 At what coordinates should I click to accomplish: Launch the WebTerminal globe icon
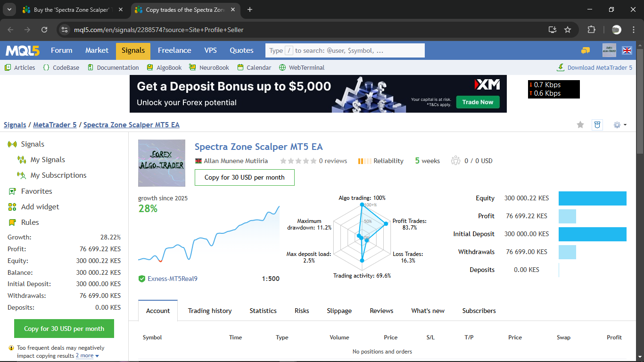pos(282,67)
